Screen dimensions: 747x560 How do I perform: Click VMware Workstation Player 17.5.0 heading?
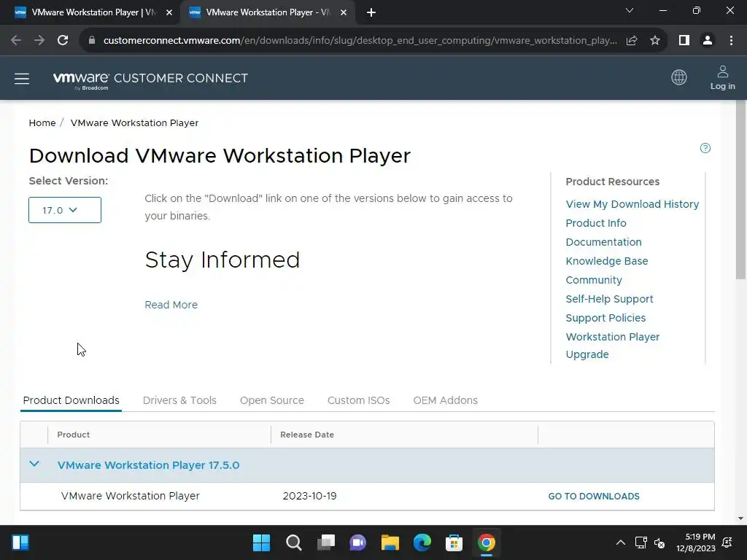(148, 465)
